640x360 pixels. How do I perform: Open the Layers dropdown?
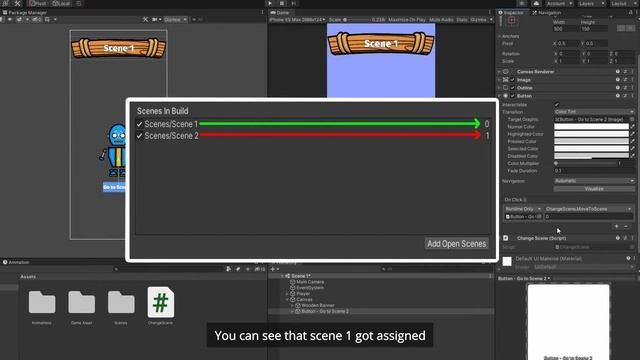pyautogui.click(x=591, y=3)
